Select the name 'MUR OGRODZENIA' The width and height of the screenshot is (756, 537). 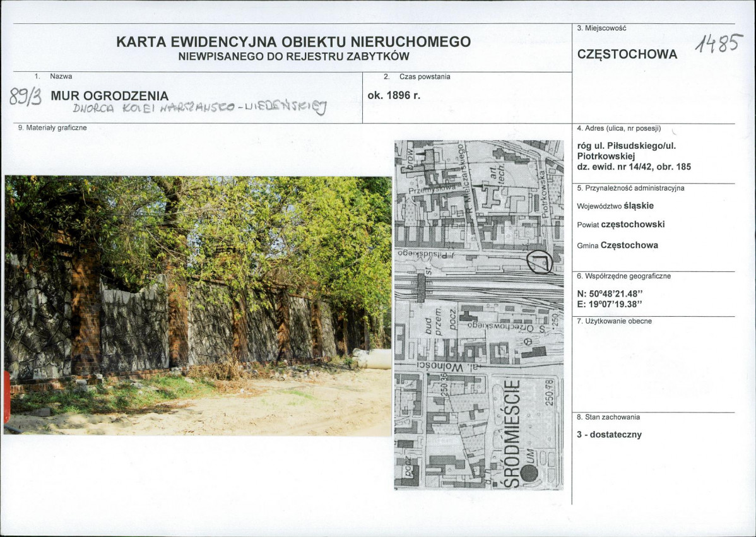click(109, 95)
